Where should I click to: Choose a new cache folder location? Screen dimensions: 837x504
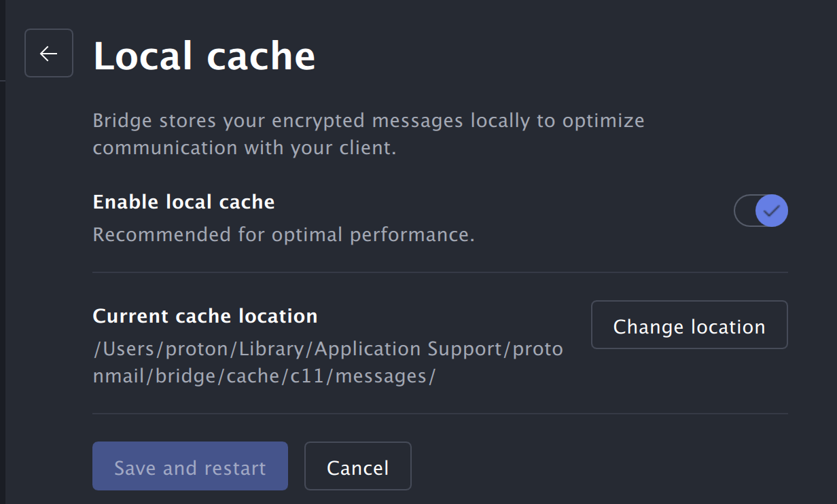tap(689, 325)
